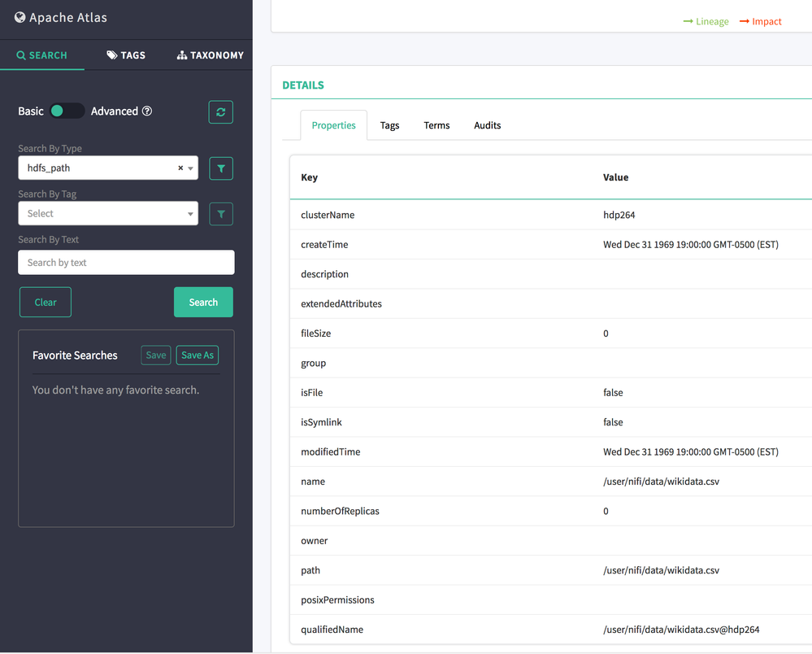812x654 pixels.
Task: Focus the Search by text input
Action: [x=126, y=262]
